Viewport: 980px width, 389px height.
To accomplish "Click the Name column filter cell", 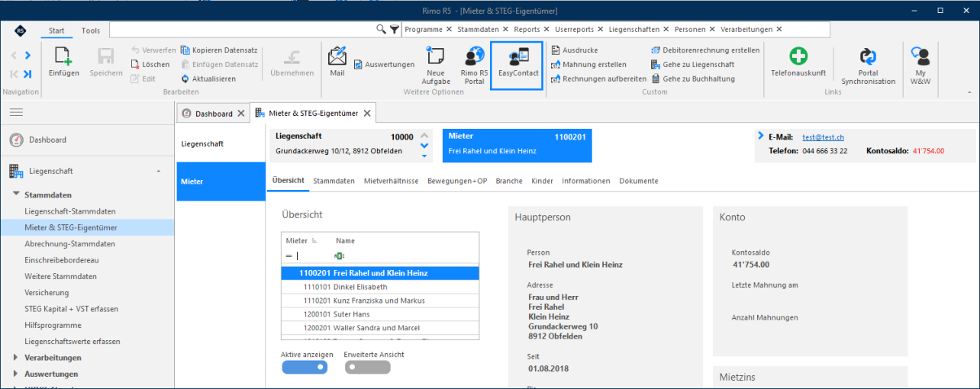I will (405, 256).
